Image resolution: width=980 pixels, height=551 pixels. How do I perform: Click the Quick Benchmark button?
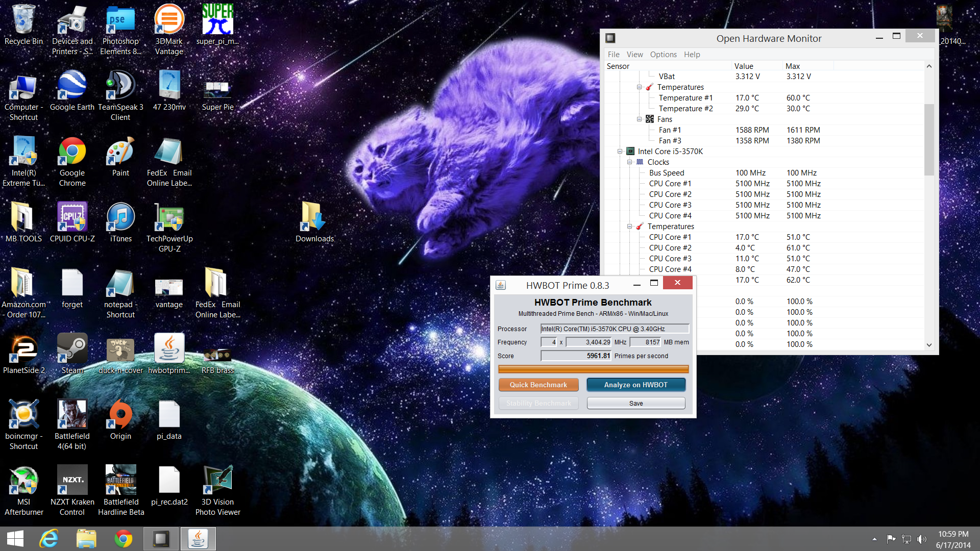click(x=538, y=385)
